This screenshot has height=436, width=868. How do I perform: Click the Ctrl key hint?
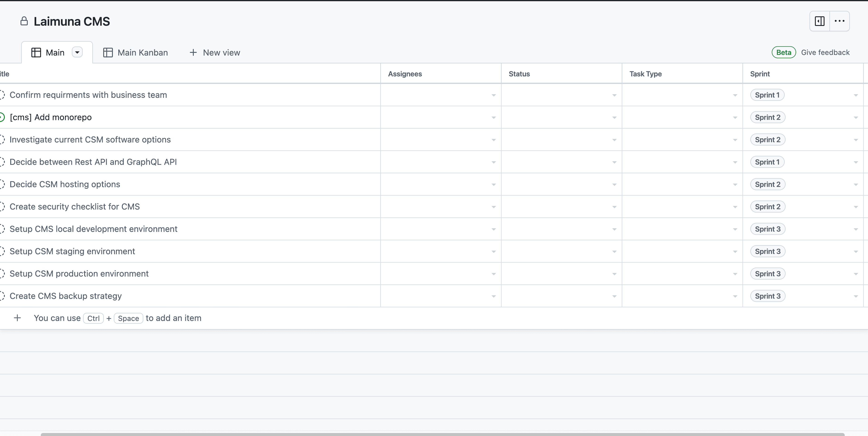(93, 318)
